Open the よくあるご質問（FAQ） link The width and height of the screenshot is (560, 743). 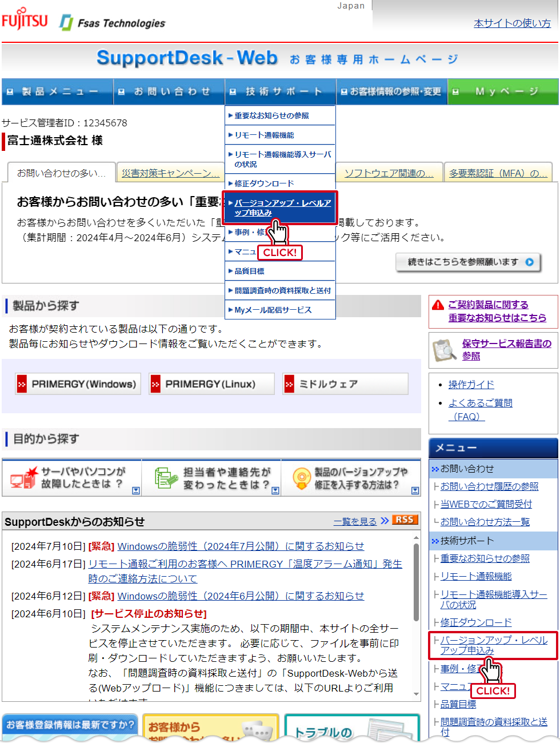click(x=481, y=410)
